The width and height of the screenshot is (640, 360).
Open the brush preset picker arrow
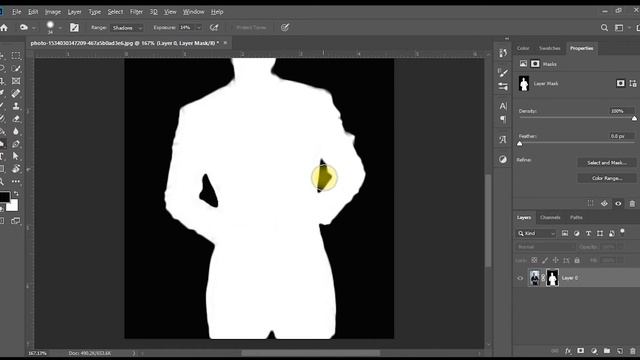[60, 28]
